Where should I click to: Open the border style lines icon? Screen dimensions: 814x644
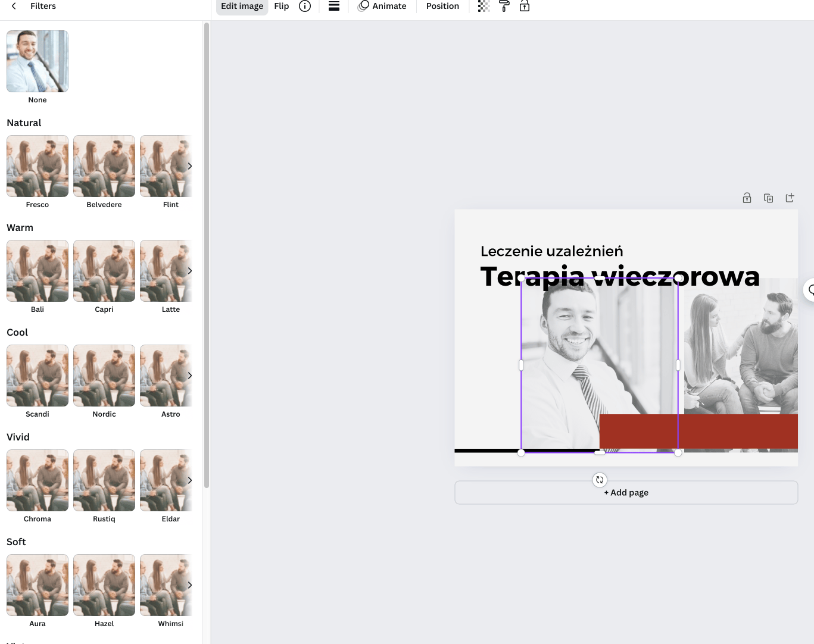point(334,6)
